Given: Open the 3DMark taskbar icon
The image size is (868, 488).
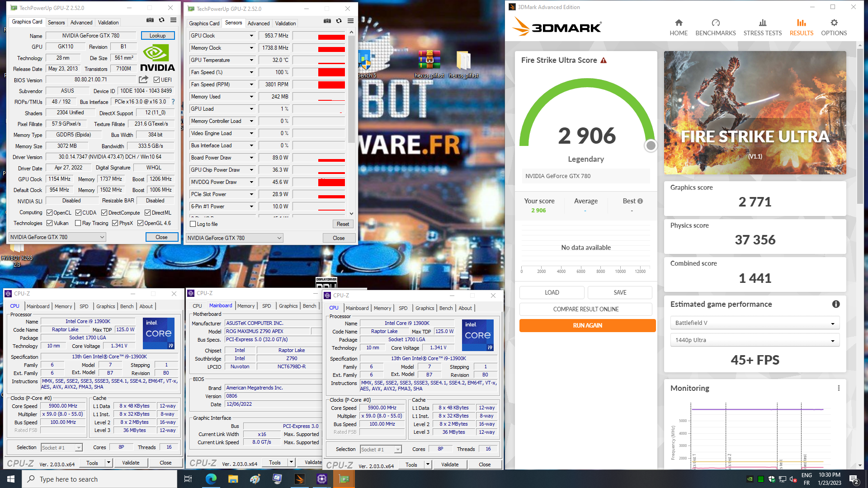Looking at the screenshot, I should (x=300, y=479).
